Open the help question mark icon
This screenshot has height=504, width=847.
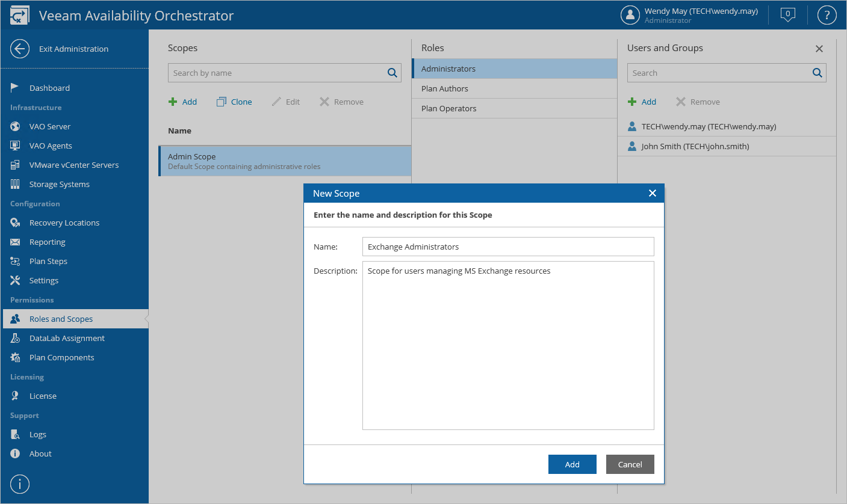coord(827,15)
